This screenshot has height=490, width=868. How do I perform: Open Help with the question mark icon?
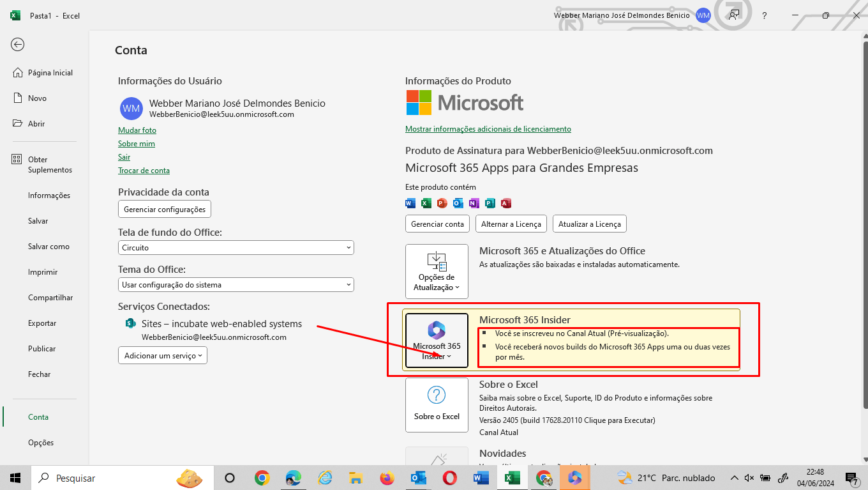click(x=765, y=15)
